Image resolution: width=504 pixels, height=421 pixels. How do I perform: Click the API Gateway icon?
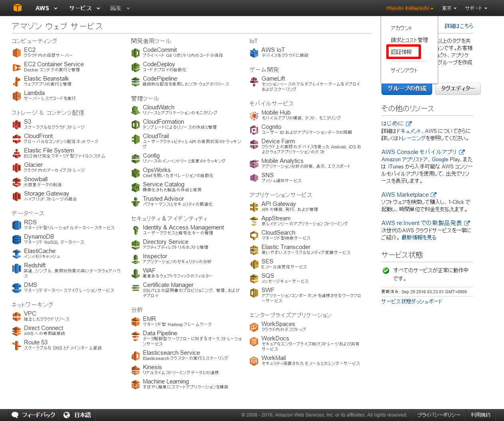coord(254,207)
